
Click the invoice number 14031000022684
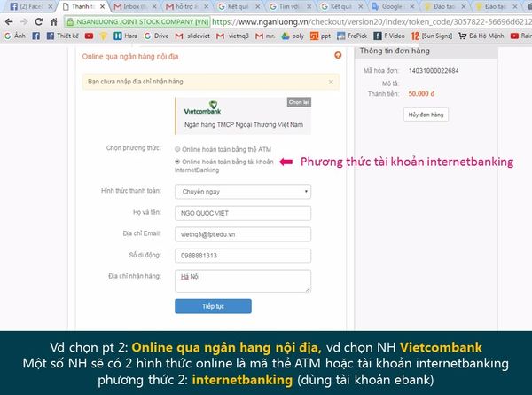click(x=434, y=71)
